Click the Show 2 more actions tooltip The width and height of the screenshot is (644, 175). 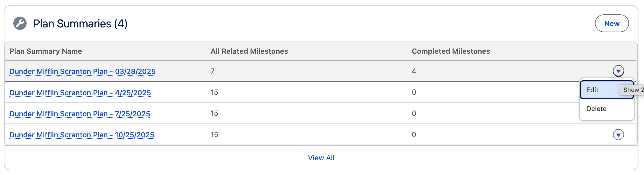(633, 90)
